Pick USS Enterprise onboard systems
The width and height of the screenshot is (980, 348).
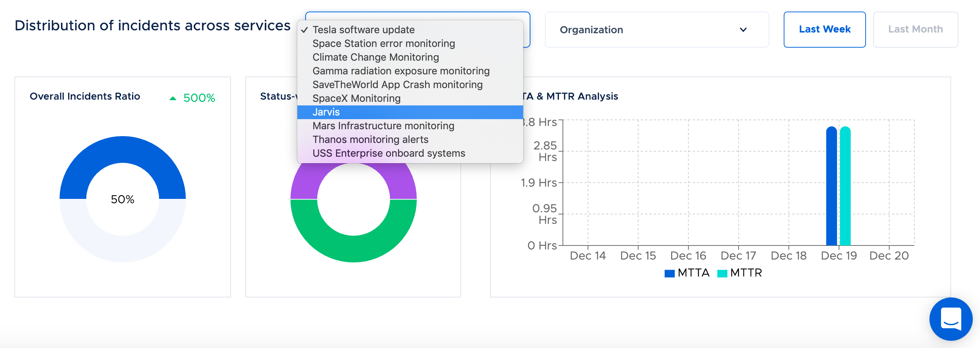click(x=410, y=153)
